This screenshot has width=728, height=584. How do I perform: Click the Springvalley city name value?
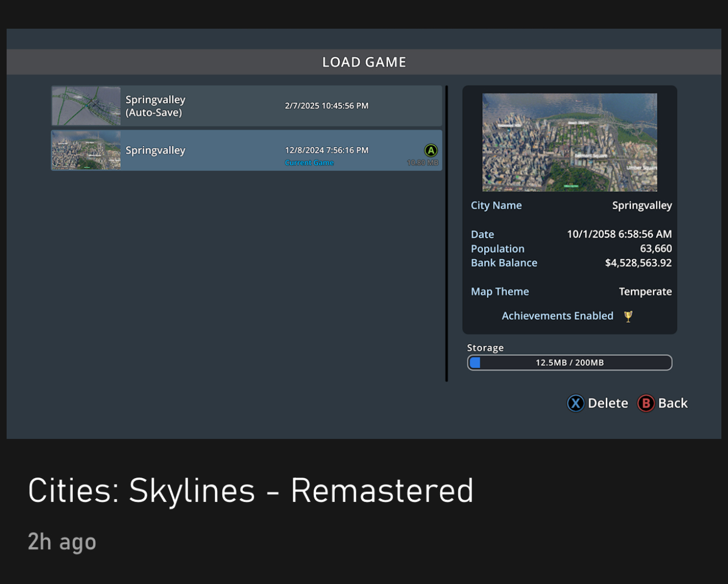[x=642, y=205]
